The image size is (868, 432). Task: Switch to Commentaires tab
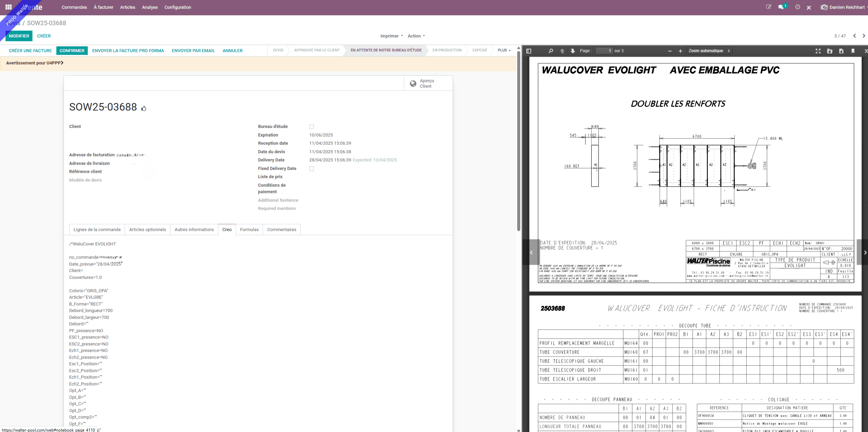(x=281, y=229)
